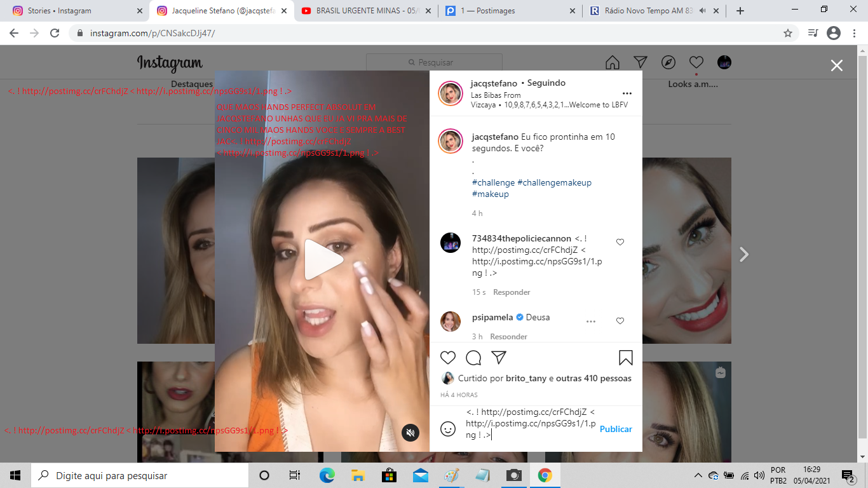Open psipamela's profile name
Screen dimensions: 868x488
point(492,317)
